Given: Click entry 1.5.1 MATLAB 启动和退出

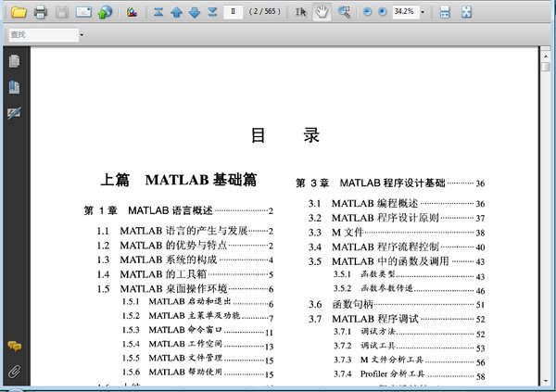Looking at the screenshot, I should point(197,302).
